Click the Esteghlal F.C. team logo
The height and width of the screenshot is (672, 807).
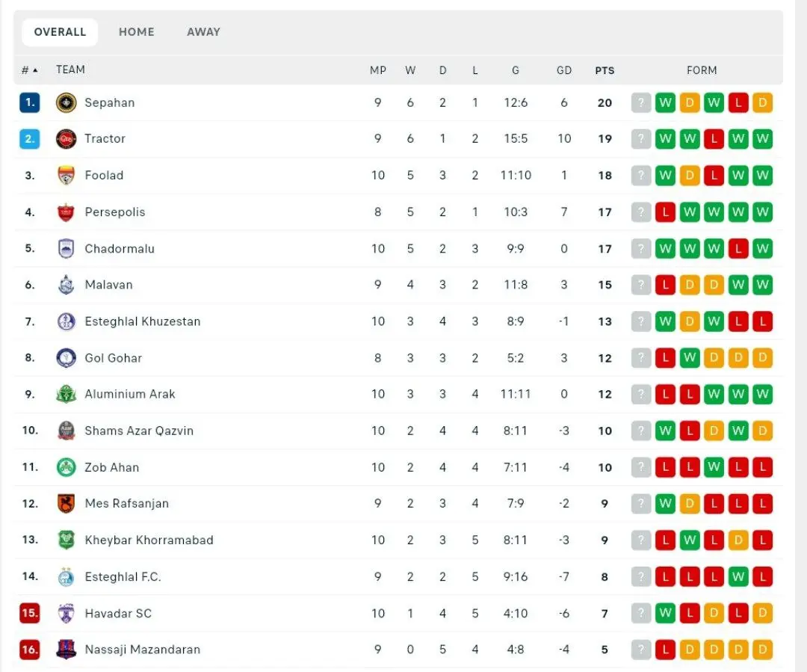coord(67,577)
